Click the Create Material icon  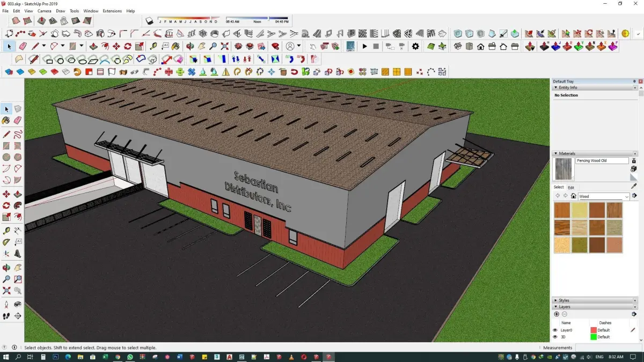click(x=634, y=168)
